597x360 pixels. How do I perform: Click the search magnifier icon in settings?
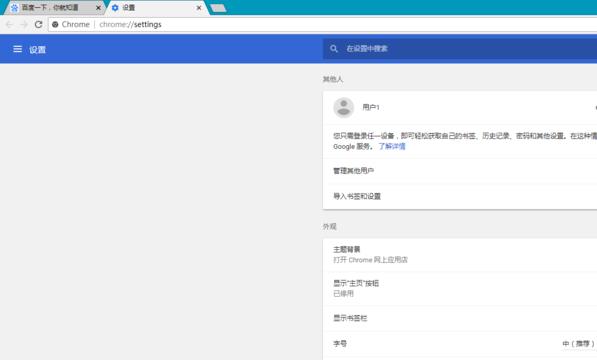pos(334,49)
